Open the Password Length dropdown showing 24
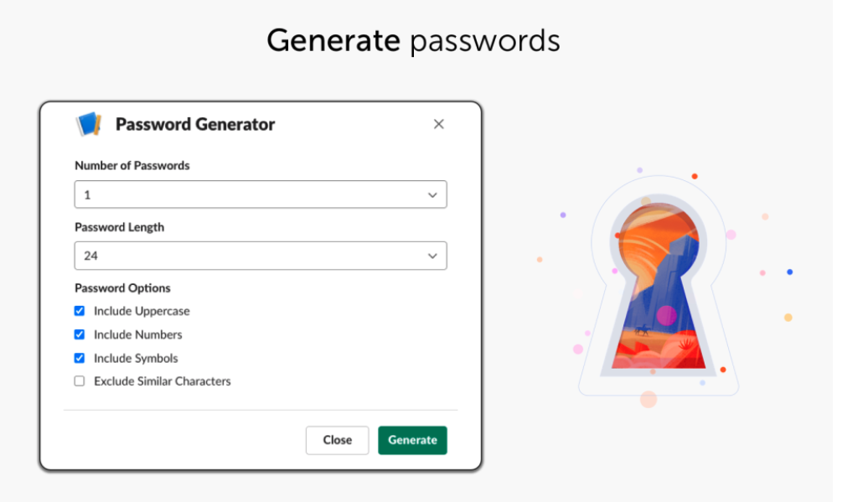 [x=260, y=256]
